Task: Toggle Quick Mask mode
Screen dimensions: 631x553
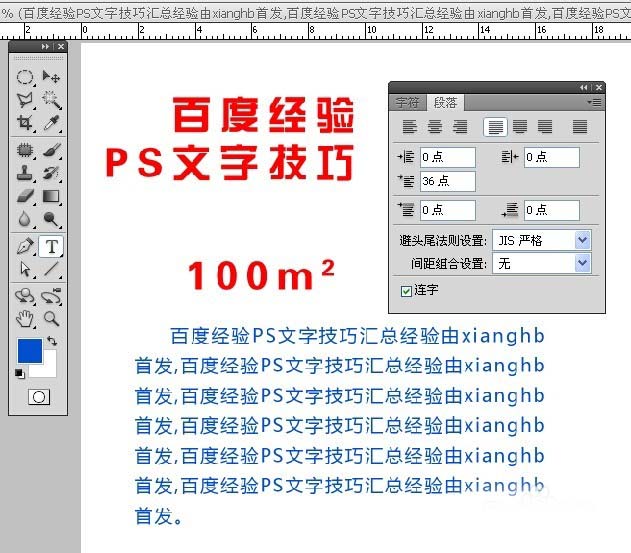Action: coord(39,397)
